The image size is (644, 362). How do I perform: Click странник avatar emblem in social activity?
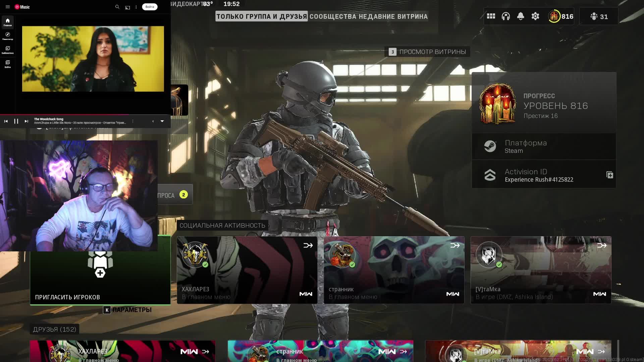point(342,254)
